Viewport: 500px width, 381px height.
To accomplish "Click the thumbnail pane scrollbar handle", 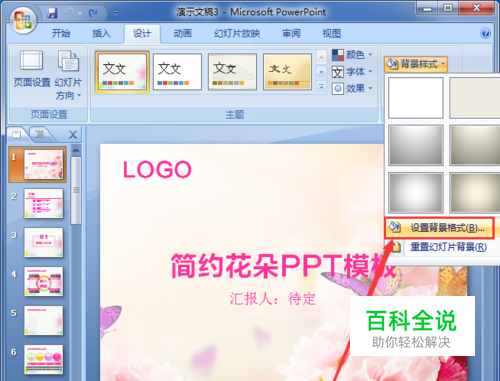I will pos(76,190).
